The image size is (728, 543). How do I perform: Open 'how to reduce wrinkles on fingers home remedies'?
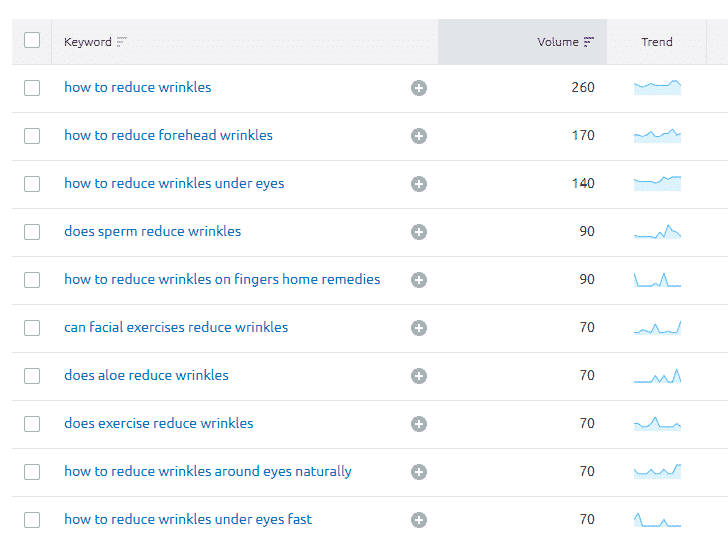point(222,279)
